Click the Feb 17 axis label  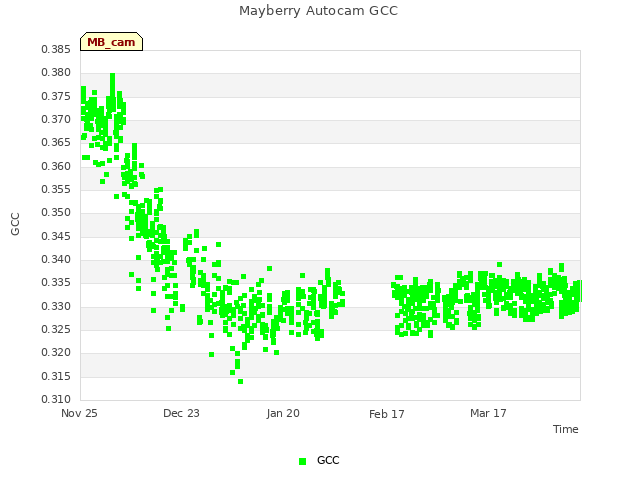[x=387, y=414]
